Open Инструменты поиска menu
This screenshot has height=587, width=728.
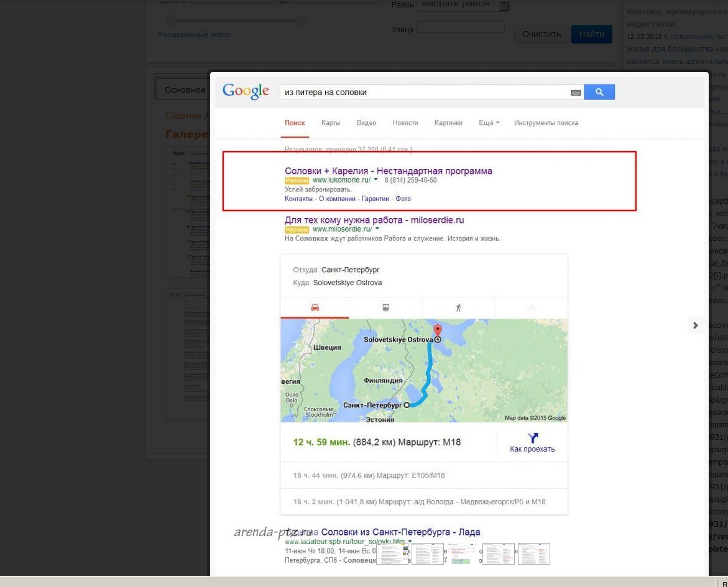(x=546, y=123)
